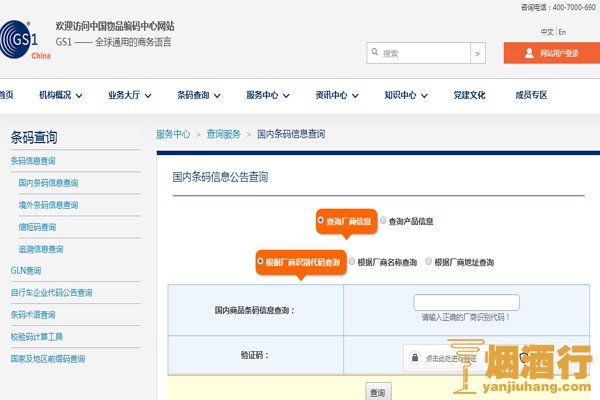Screen dimensions: 600x400
Task: Click the captcha refresh icon
Action: 522,357
